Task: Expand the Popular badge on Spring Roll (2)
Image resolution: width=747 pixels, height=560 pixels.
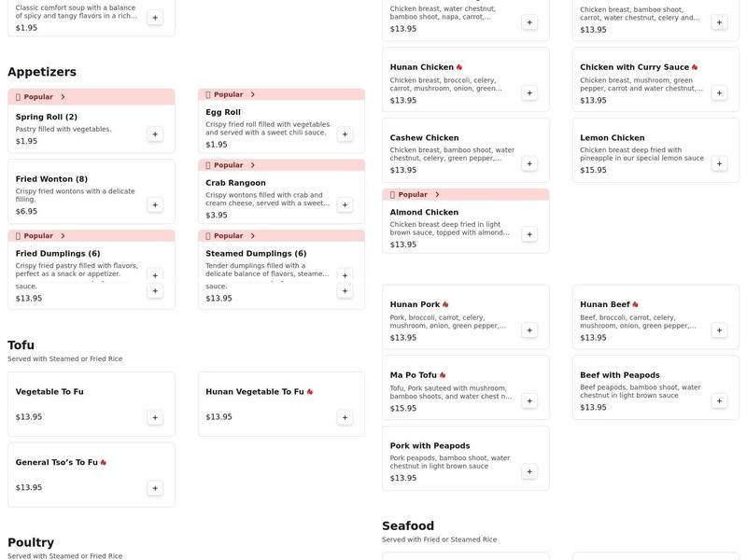Action: [62, 94]
